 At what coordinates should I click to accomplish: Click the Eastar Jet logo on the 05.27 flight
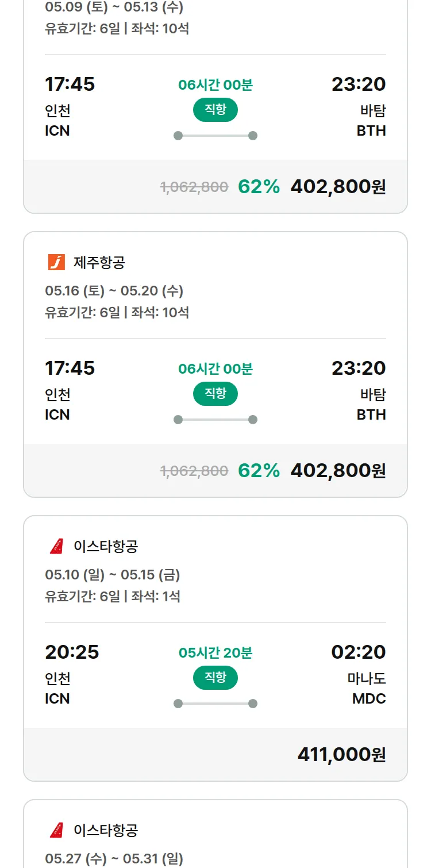[56, 830]
